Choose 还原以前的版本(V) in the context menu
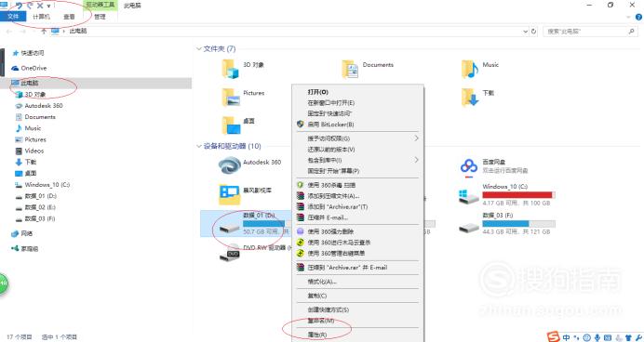The height and width of the screenshot is (342, 644). pyautogui.click(x=331, y=150)
